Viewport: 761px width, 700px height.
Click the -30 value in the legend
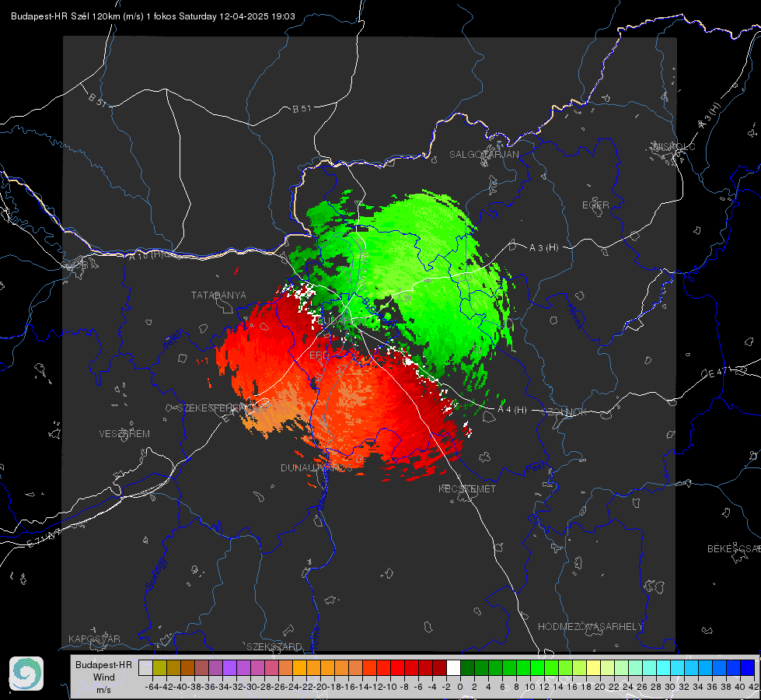[250, 687]
